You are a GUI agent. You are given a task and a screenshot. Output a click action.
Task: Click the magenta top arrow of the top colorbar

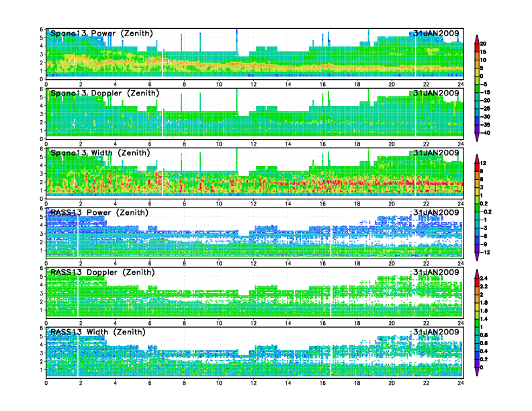click(477, 39)
